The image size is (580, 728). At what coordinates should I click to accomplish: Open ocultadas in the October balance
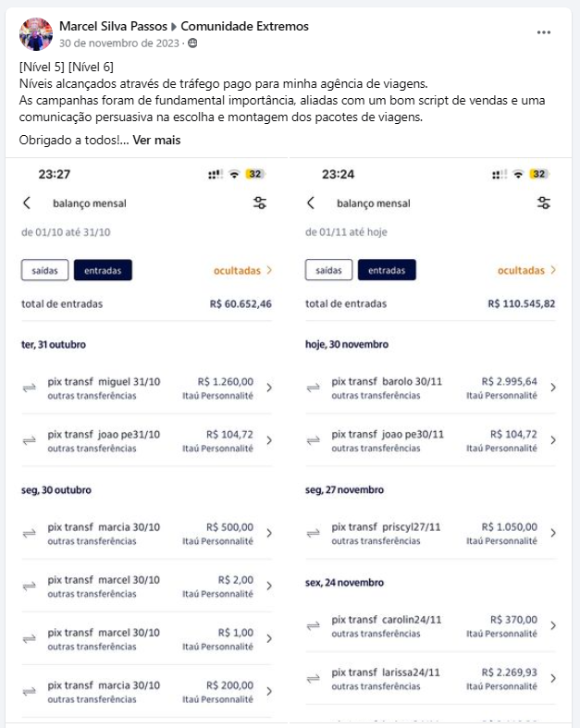pyautogui.click(x=242, y=270)
